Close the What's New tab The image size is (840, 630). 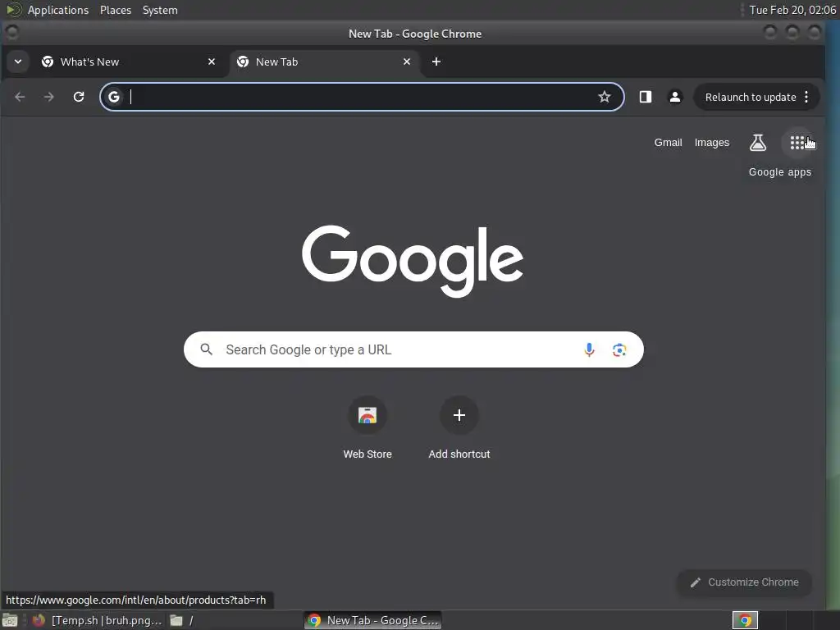point(212,62)
